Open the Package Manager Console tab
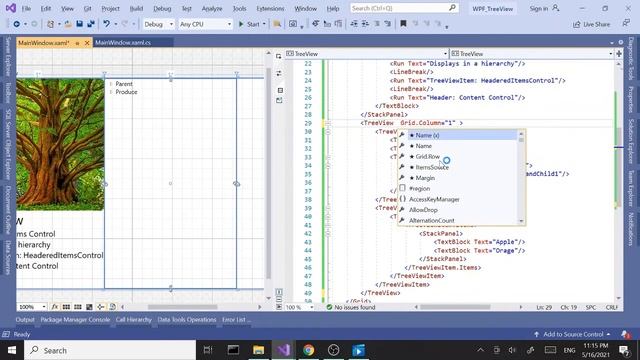This screenshot has height=360, width=640. point(75,320)
